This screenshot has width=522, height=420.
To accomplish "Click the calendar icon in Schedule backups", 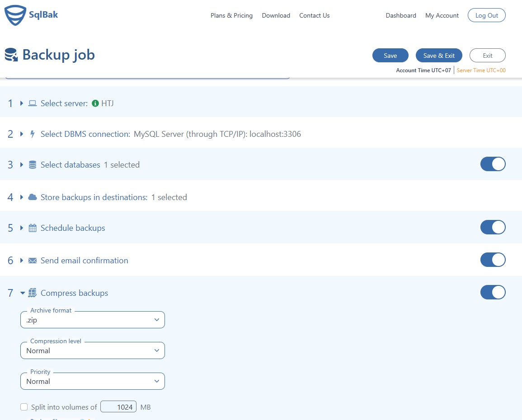I will pyautogui.click(x=32, y=228).
